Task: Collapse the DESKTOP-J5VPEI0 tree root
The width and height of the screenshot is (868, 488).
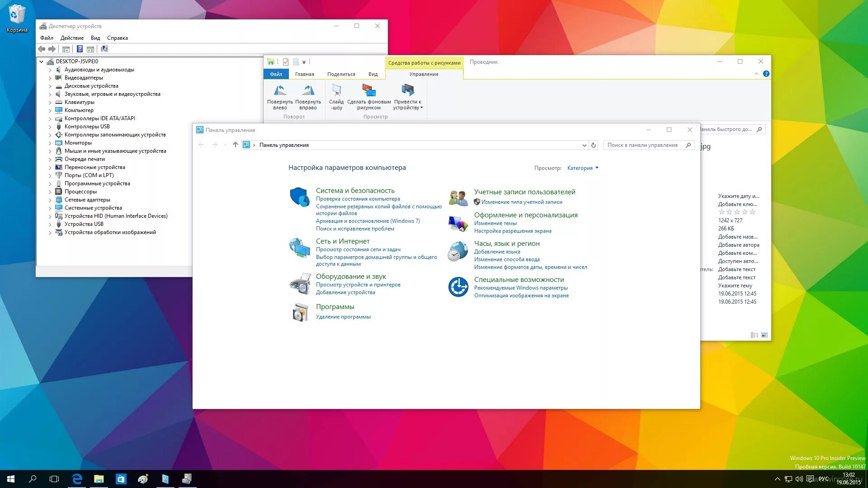Action: point(42,61)
